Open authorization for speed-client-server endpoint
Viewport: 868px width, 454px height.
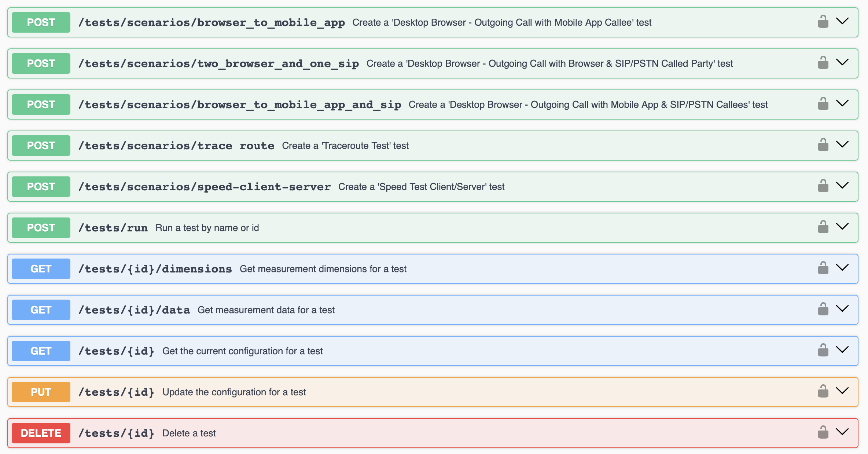[x=823, y=186]
